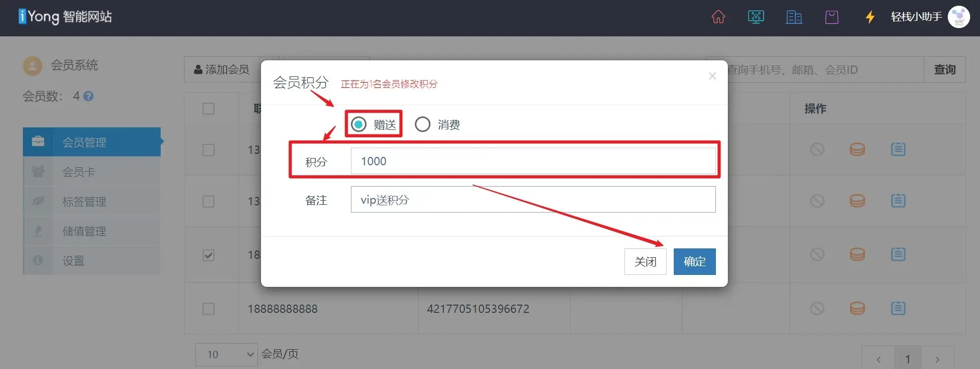The height and width of the screenshot is (369, 980).
Task: Open the building/site icon in header
Action: tap(794, 17)
